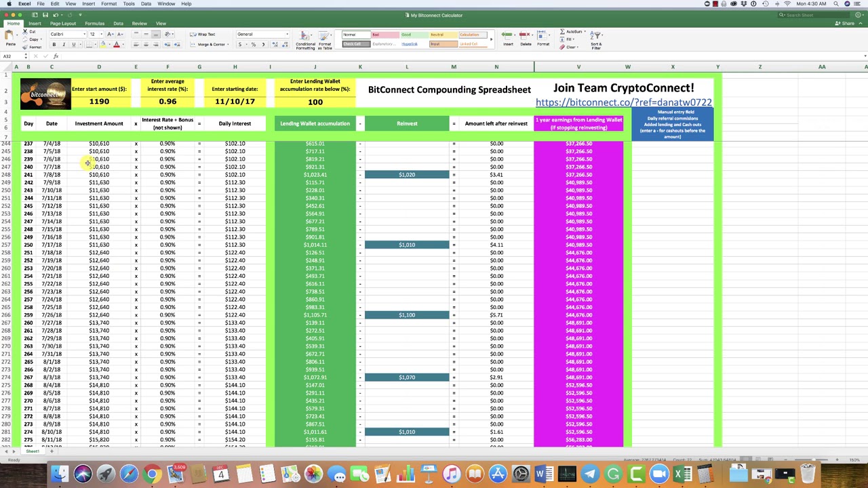Apply underline formatting to selection
This screenshot has height=488, width=868.
[x=73, y=45]
